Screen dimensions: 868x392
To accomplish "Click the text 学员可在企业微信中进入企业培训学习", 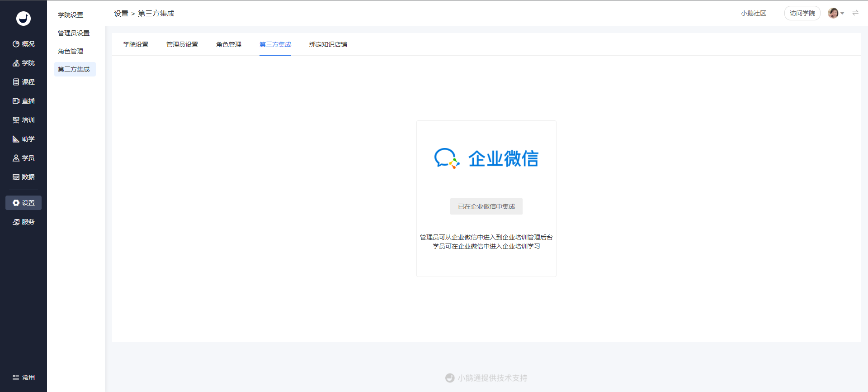I will [486, 246].
